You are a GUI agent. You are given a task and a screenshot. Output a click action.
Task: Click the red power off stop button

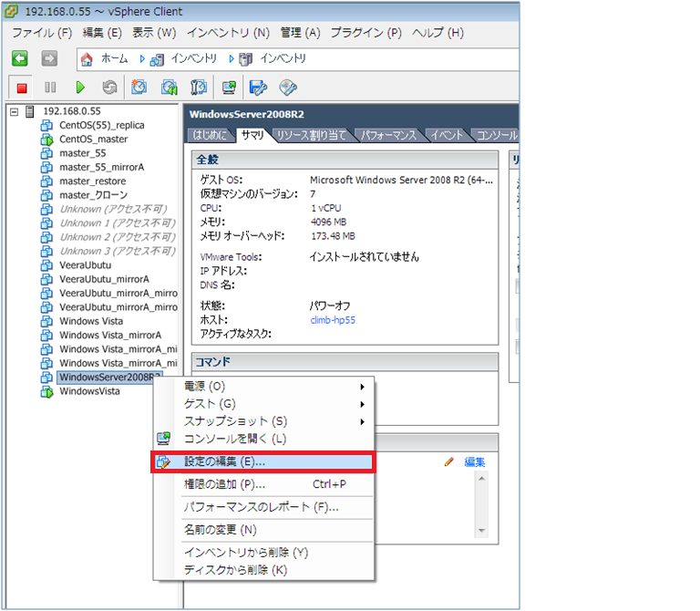coord(22,88)
